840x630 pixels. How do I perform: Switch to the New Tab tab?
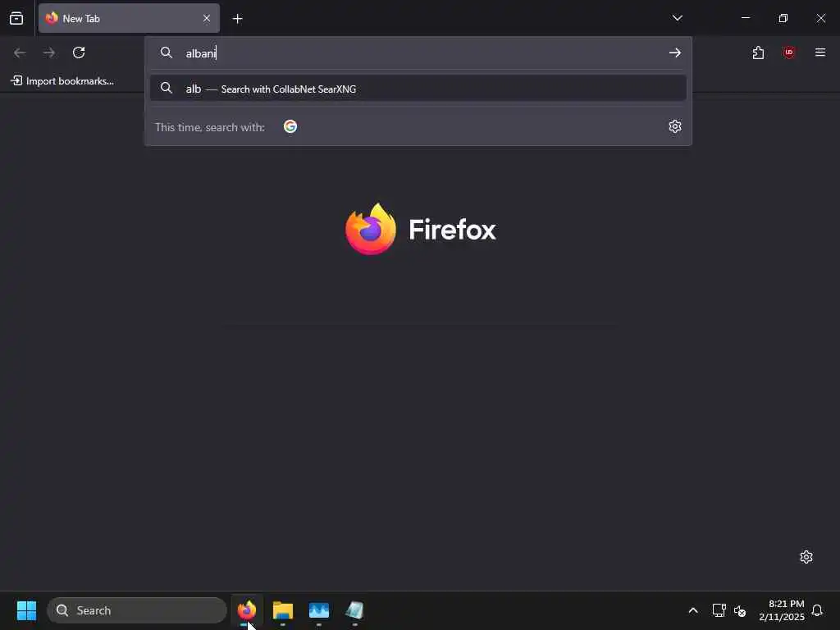[x=129, y=18]
